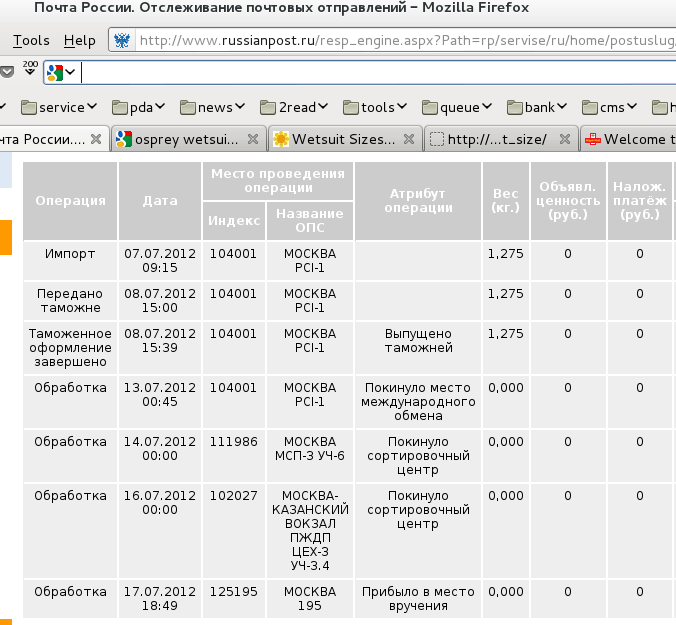Close the http://...t_size/ tab

(565, 139)
